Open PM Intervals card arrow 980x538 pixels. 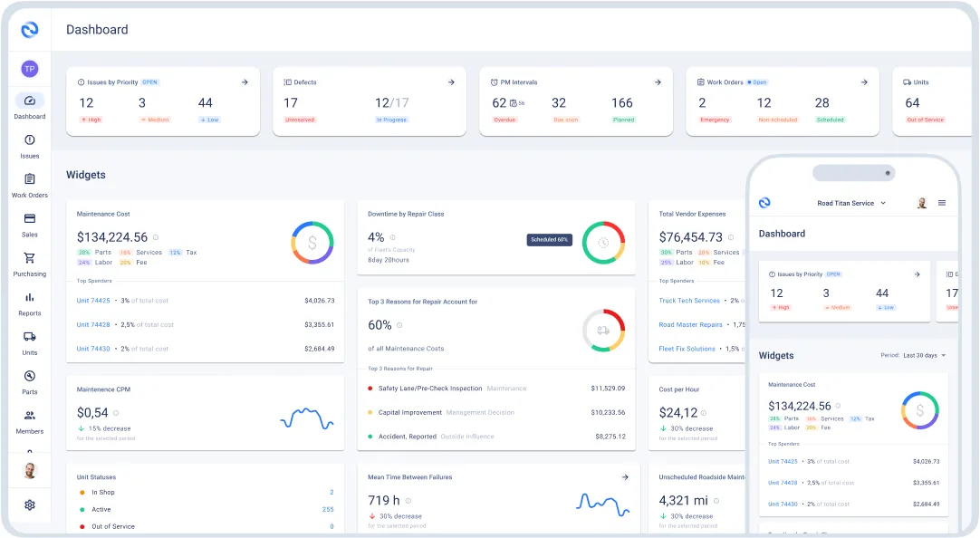tap(658, 82)
